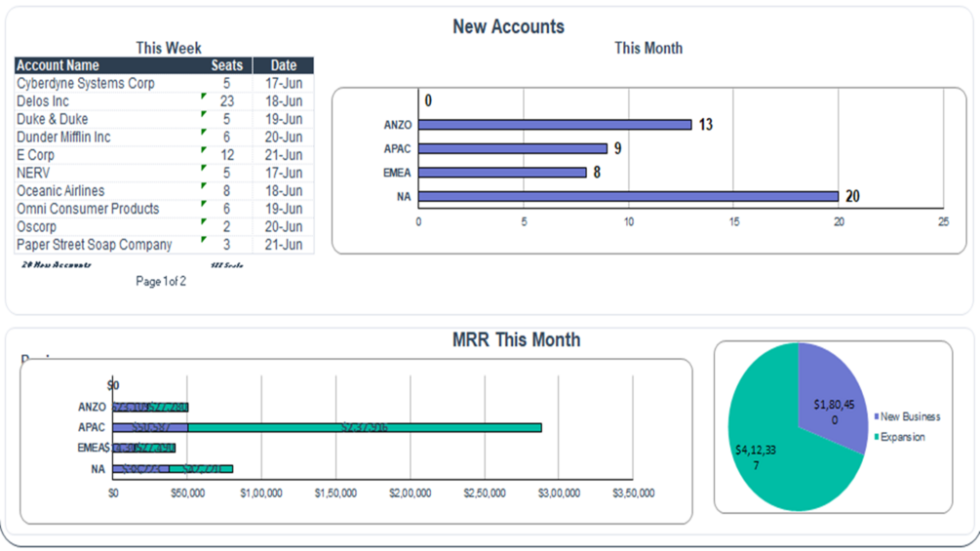Select the ANZO bar in New Accounts chart
Viewport: 980px width, 551px height.
555,125
